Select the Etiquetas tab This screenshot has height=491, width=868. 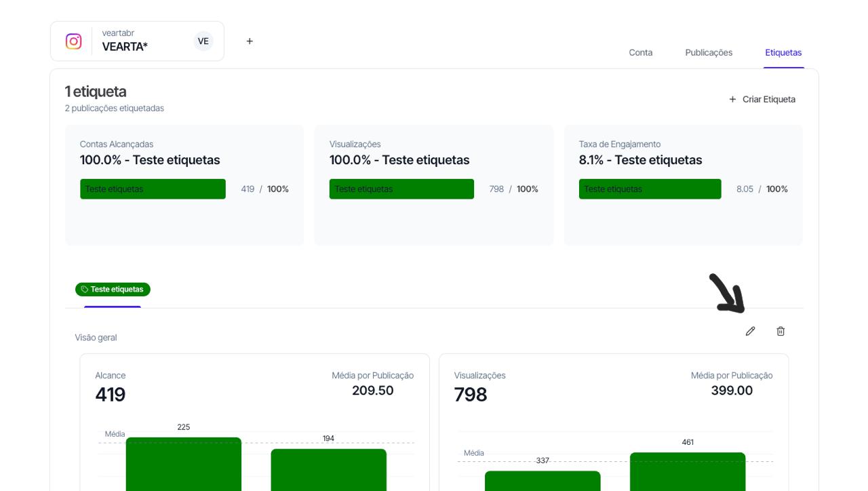pos(783,52)
